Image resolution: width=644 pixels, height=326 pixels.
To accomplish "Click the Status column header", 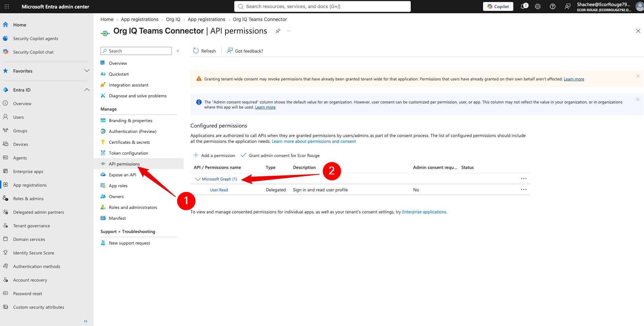I will click(x=467, y=168).
